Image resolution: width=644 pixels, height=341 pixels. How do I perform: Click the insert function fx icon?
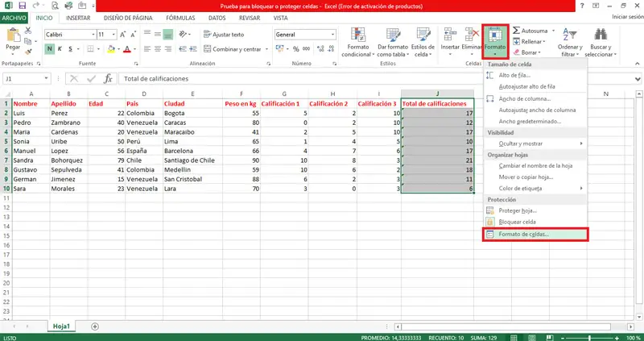(x=108, y=78)
